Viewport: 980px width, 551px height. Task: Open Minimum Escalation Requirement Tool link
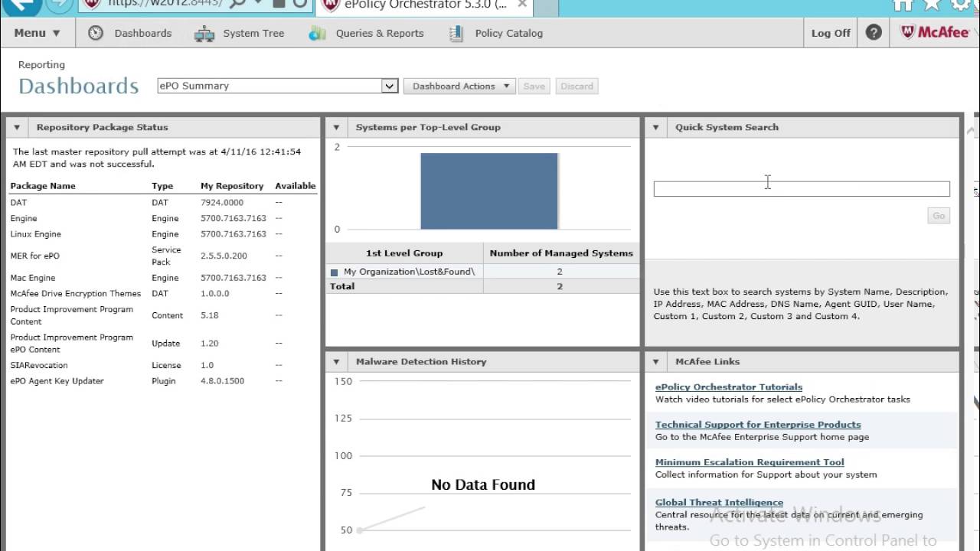[750, 461]
